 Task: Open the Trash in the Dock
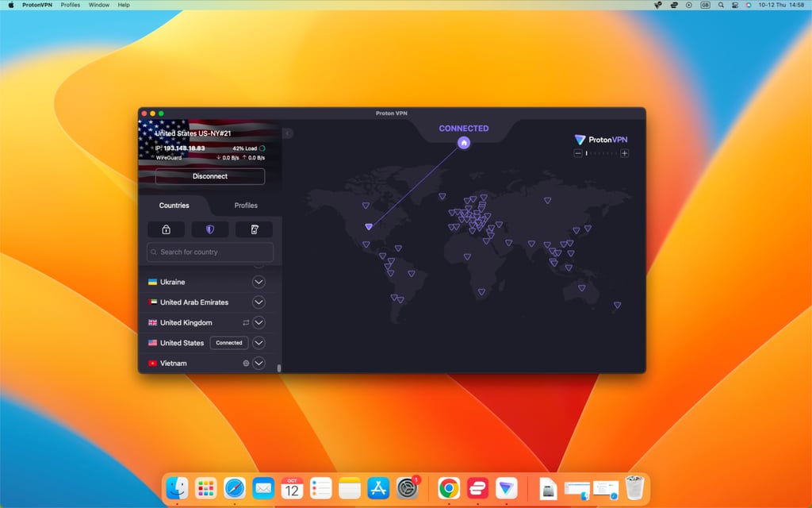pos(634,487)
